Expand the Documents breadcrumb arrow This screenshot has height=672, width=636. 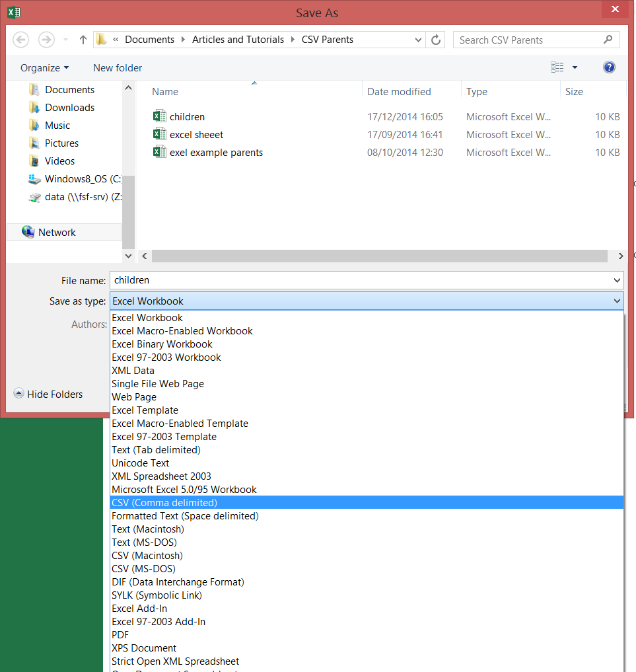tap(184, 40)
